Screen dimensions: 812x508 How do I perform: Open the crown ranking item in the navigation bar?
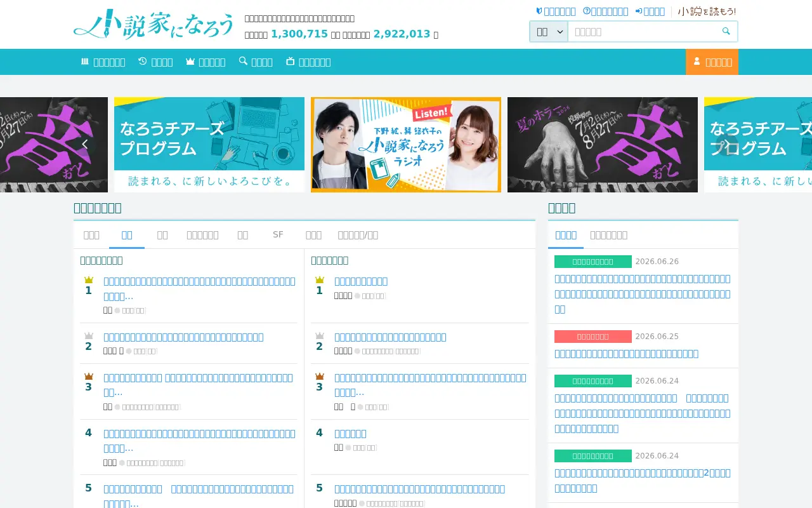(x=206, y=62)
